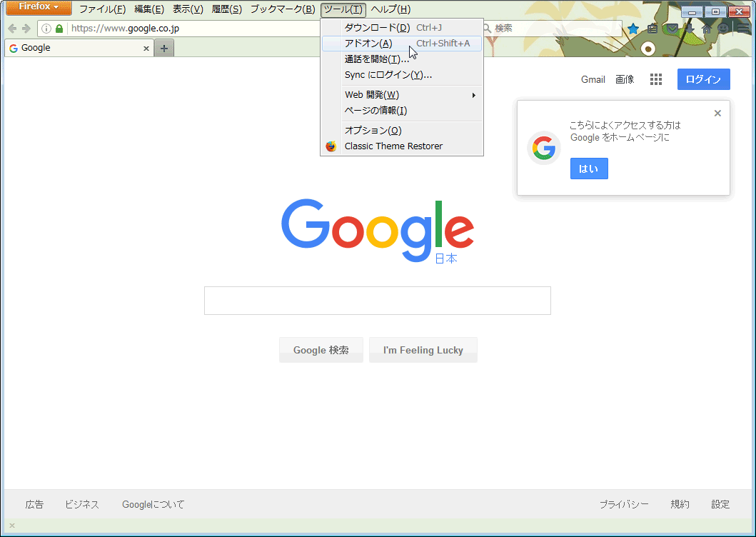Open the bookmarks list icon
The image size is (756, 537).
pos(652,29)
